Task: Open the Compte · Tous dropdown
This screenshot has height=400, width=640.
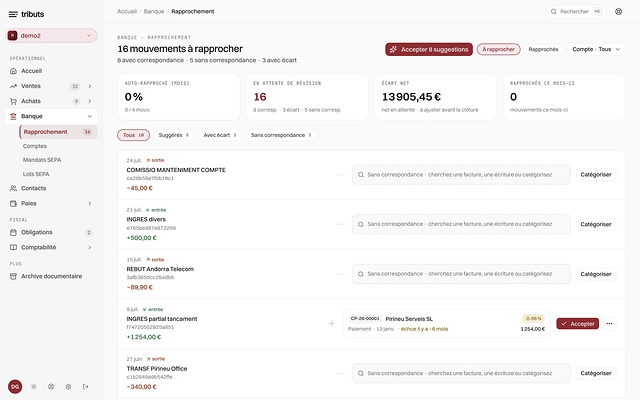Action: point(596,49)
